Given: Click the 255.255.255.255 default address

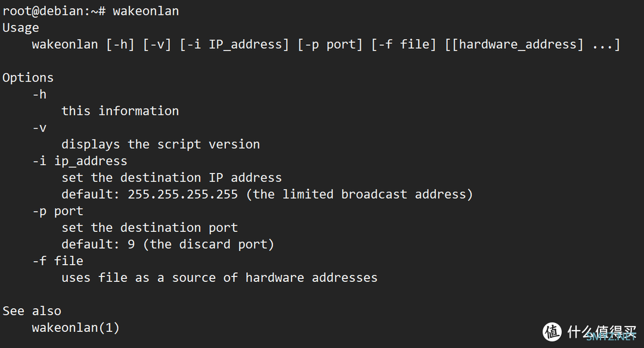Looking at the screenshot, I should tap(183, 194).
